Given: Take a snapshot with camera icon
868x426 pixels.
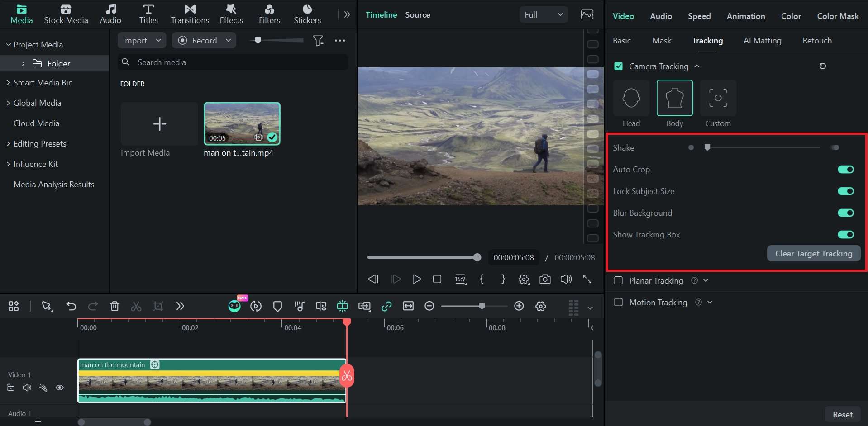Looking at the screenshot, I should [x=545, y=279].
